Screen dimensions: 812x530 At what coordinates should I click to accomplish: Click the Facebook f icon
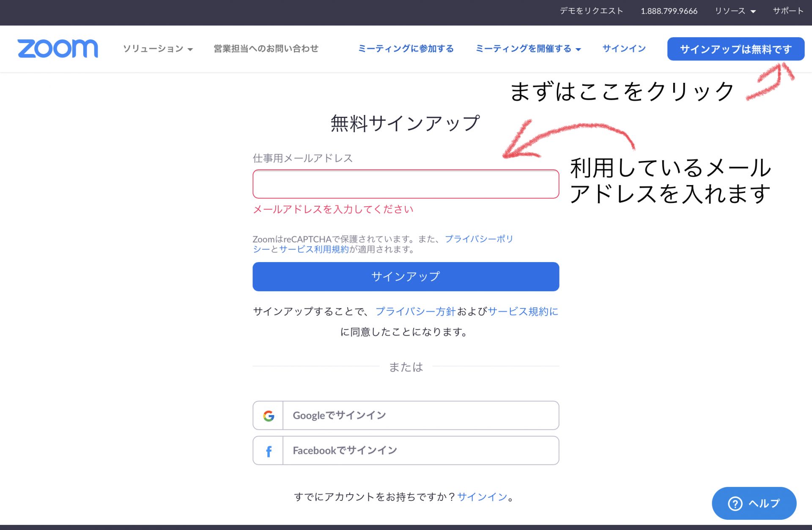pyautogui.click(x=268, y=451)
